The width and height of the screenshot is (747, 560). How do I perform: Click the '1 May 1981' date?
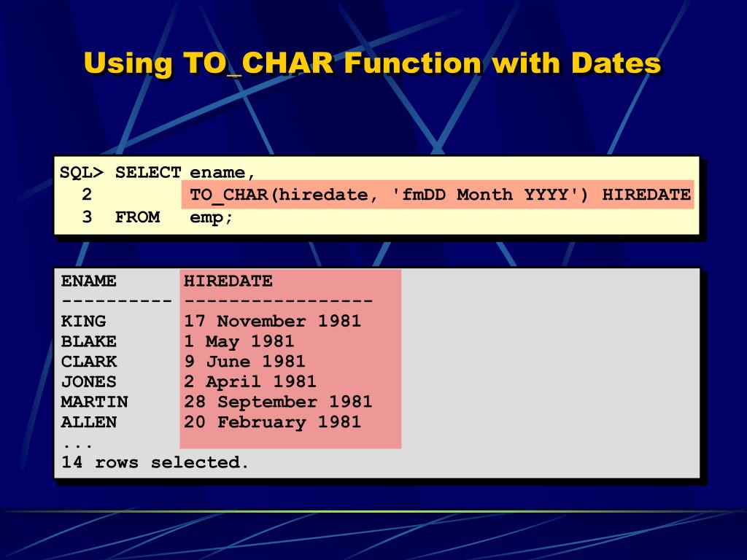click(239, 341)
